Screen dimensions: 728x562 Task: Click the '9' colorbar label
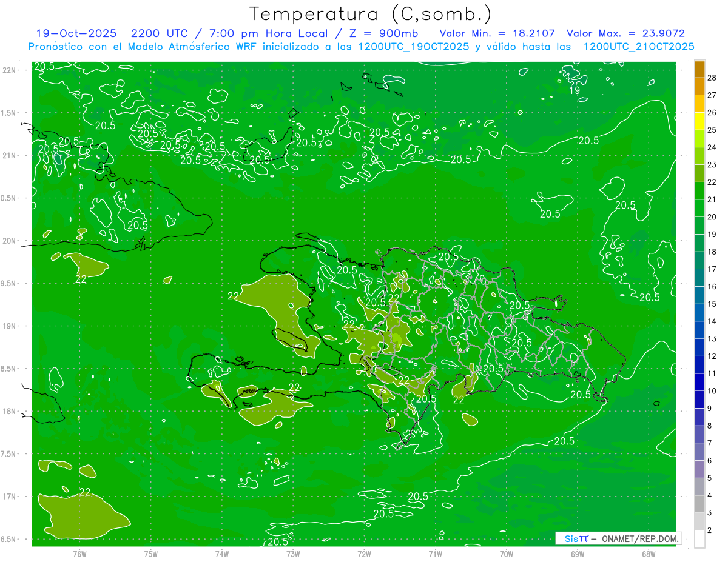pyautogui.click(x=710, y=409)
